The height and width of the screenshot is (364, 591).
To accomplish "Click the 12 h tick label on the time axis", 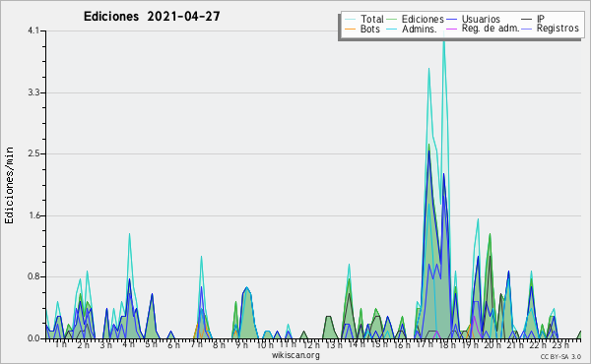I will coord(311,344).
